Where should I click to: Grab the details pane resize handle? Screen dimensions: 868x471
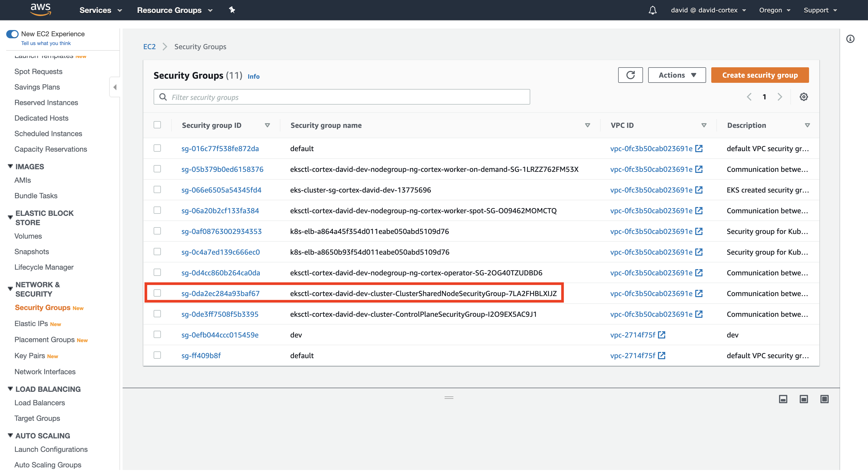point(448,398)
